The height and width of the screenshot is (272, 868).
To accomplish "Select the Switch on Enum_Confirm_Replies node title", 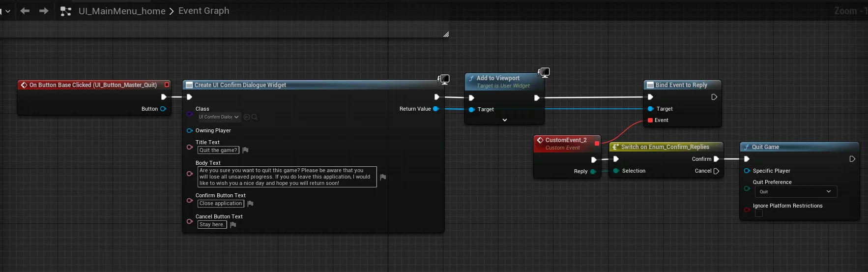I will (665, 147).
